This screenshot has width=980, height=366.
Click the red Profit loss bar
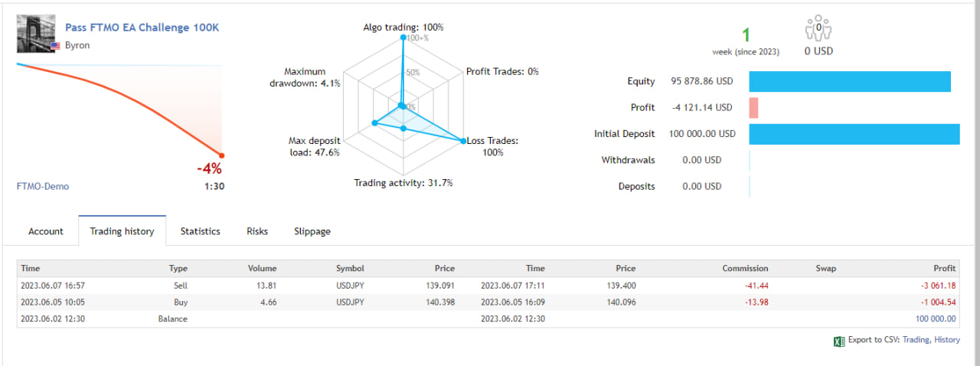coord(753,108)
